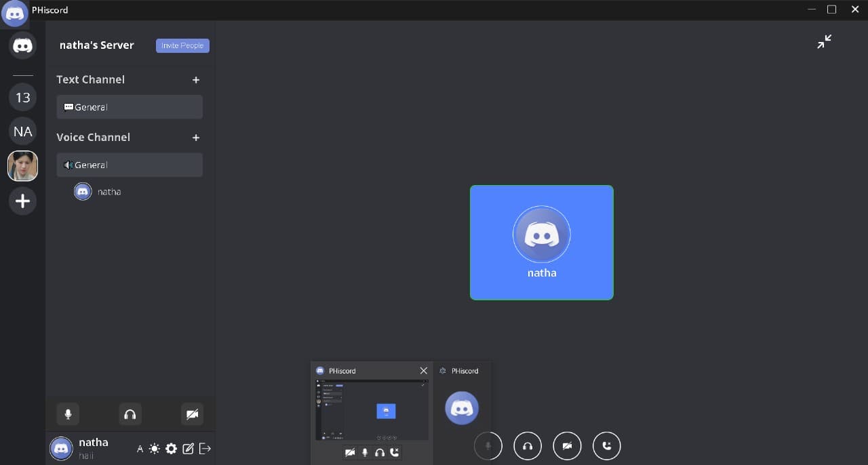Toggle the round camera button in call controls
868x465 pixels.
click(567, 446)
